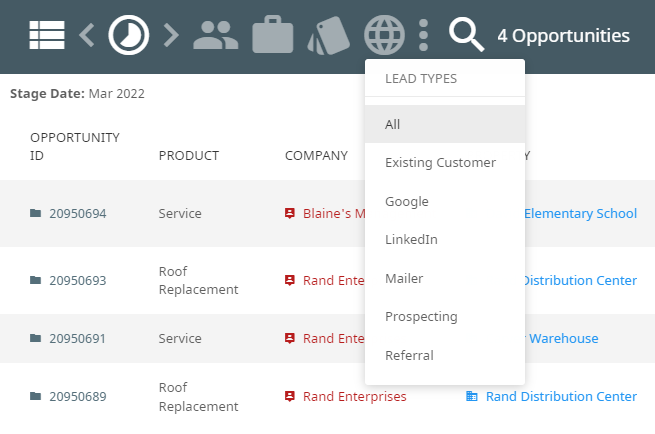
Task: Open the users filter icon
Action: 216,35
